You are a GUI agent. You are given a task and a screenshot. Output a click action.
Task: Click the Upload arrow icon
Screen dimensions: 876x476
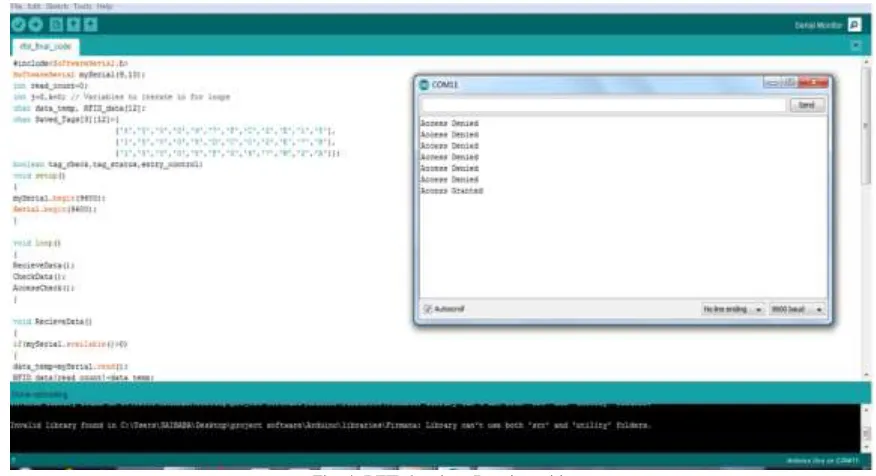pos(36,25)
